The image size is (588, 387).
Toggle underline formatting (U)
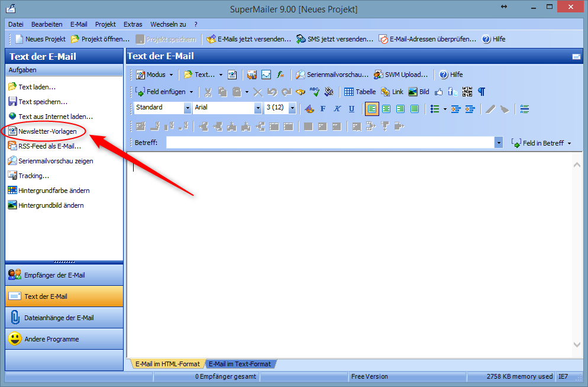(x=351, y=109)
